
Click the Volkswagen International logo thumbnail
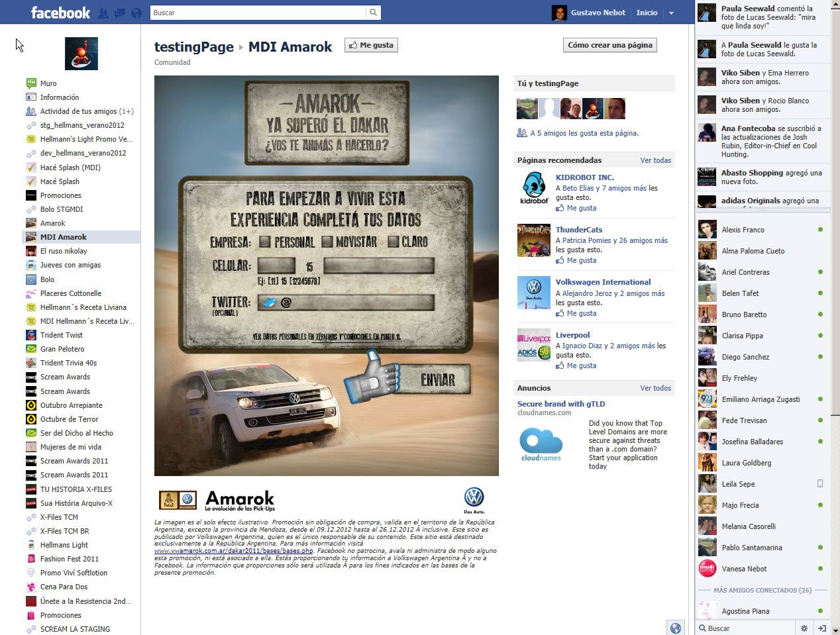(534, 293)
